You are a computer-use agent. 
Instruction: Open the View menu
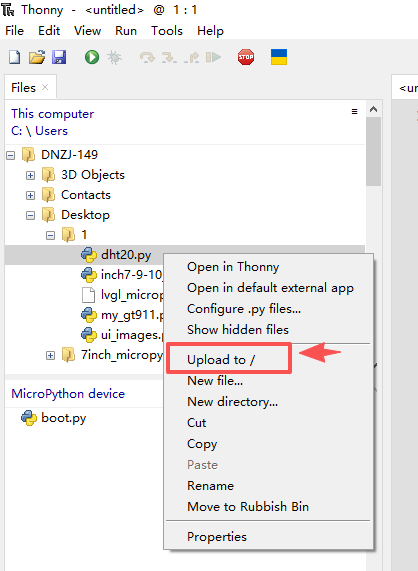coord(87,31)
